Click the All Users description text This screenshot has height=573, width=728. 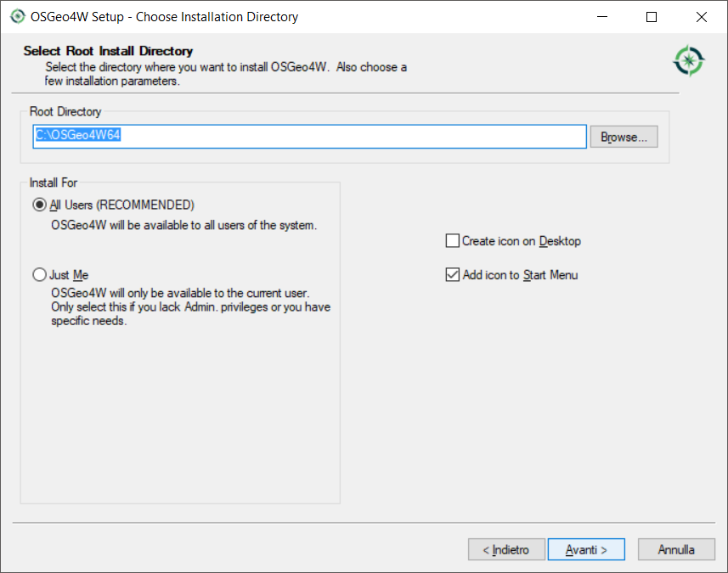[183, 226]
